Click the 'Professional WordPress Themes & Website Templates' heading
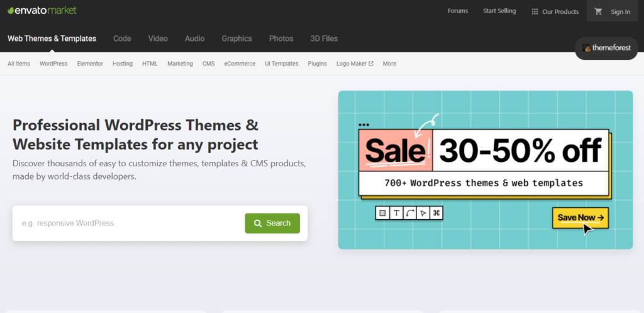 [136, 135]
